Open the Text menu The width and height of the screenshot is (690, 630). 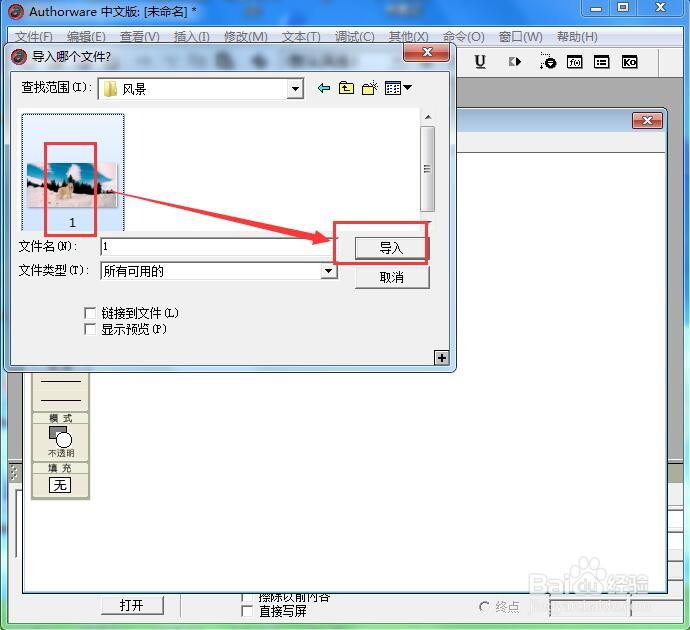click(x=301, y=36)
